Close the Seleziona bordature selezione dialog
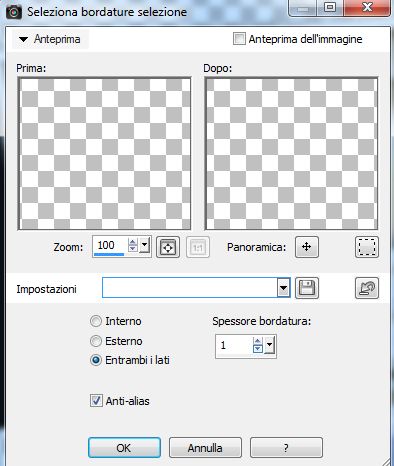The image size is (394, 466). click(367, 7)
